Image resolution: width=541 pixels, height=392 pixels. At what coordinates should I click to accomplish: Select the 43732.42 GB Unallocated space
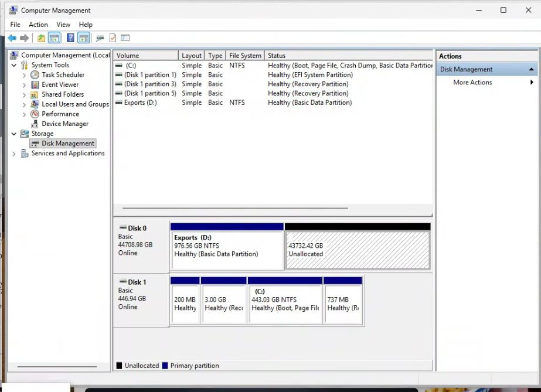[x=358, y=247]
